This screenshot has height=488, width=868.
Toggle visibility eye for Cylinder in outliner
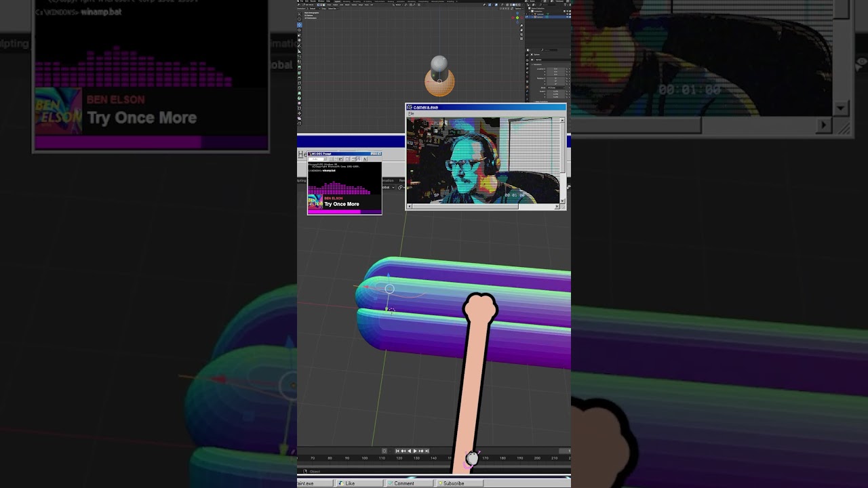pyautogui.click(x=567, y=14)
